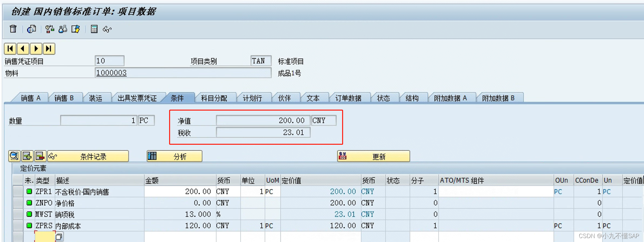Click the insert row green plus icon
Screen dimensions: 644x242
pyautogui.click(x=27, y=156)
